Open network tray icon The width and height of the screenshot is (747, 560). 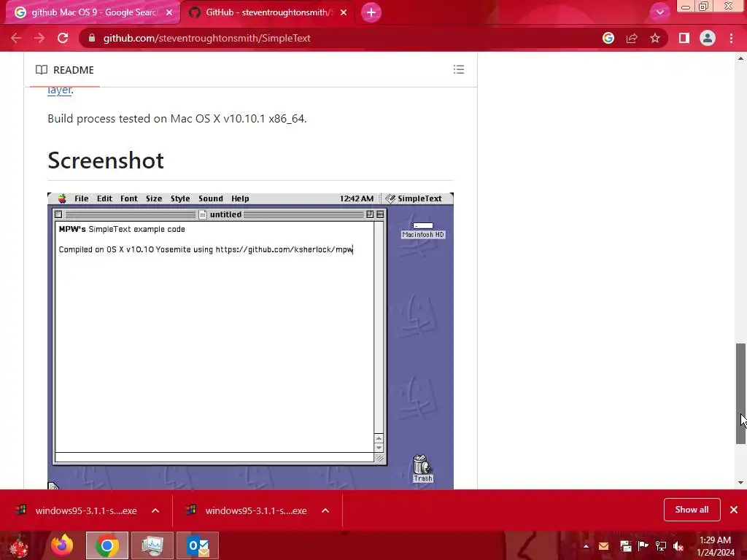[x=661, y=546]
